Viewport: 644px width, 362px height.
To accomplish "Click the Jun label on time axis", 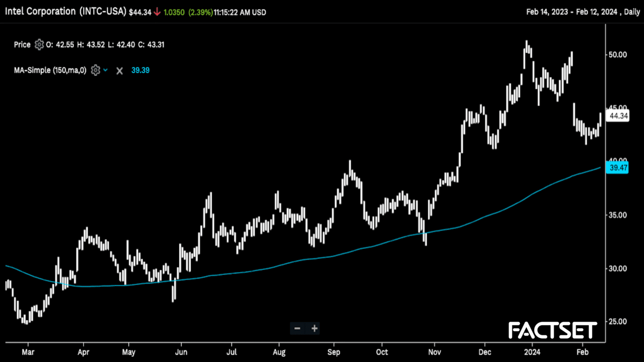I will pos(181,352).
